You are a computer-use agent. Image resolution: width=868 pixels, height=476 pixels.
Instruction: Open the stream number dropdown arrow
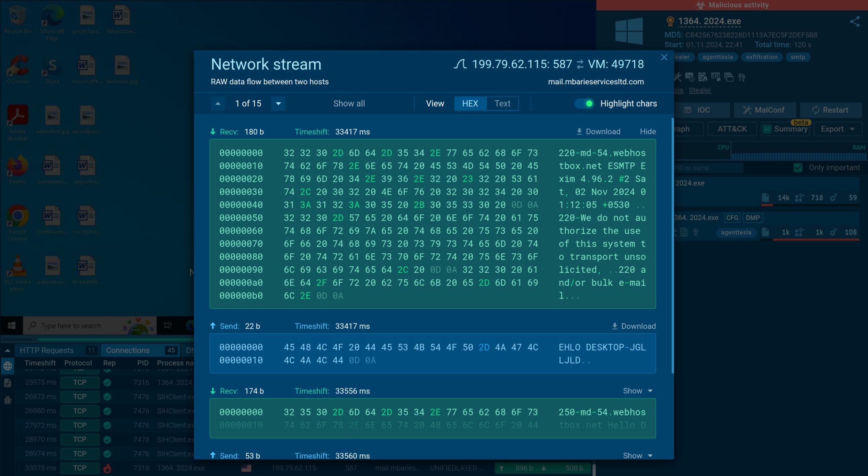point(278,104)
